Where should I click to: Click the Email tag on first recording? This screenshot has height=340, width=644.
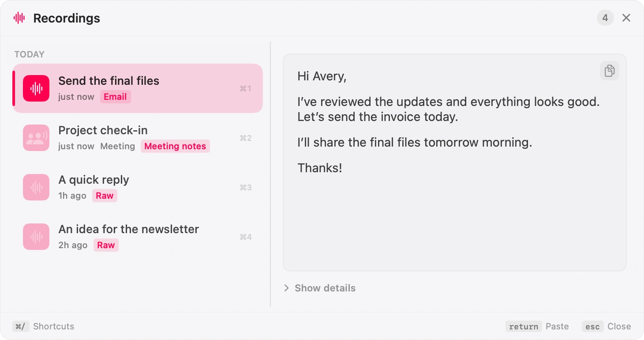coord(116,97)
